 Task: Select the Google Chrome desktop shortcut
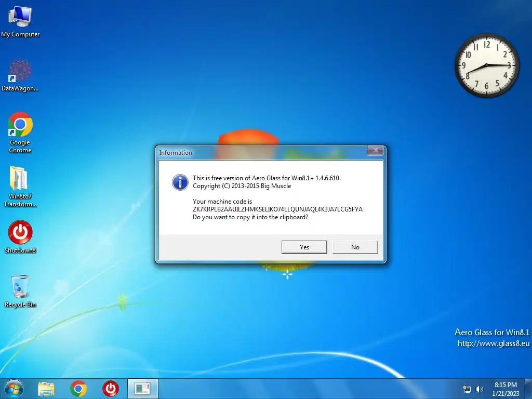coord(20,132)
